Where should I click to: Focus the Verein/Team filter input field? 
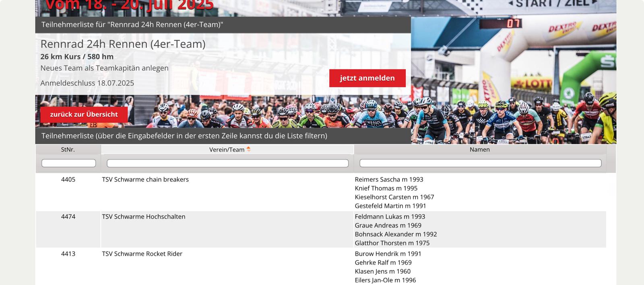pyautogui.click(x=227, y=163)
